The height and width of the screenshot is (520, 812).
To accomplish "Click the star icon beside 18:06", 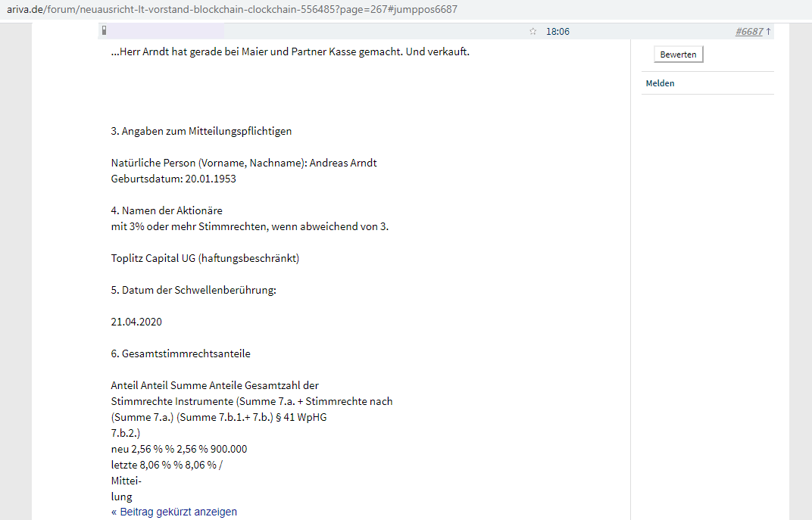I will (x=533, y=32).
